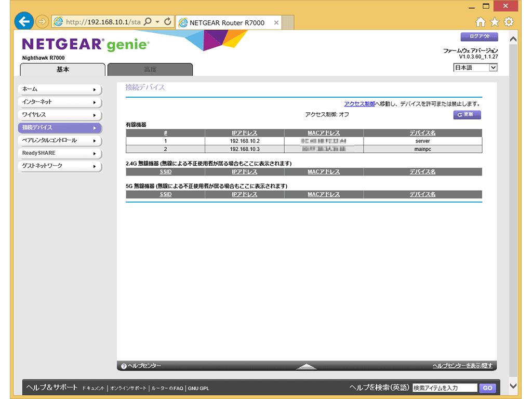Switch to the 高度 tab
Screen dimensions: 532x399
(x=150, y=70)
